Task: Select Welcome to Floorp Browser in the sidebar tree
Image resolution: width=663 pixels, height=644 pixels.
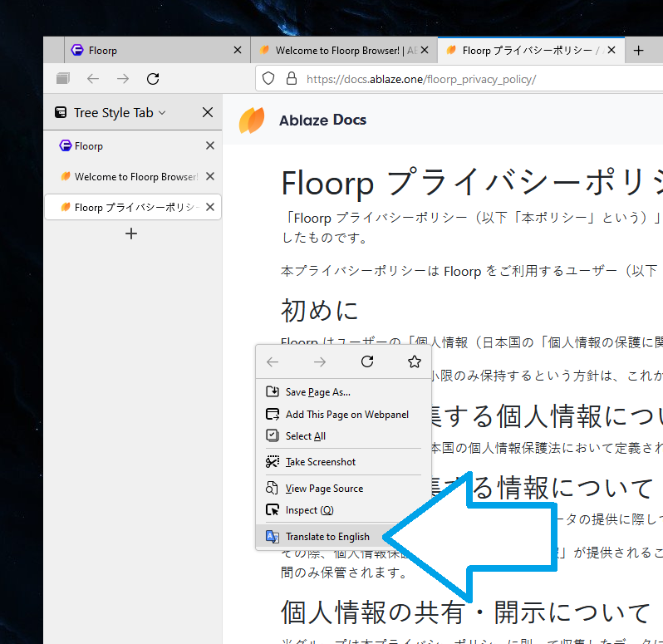Action: [133, 176]
